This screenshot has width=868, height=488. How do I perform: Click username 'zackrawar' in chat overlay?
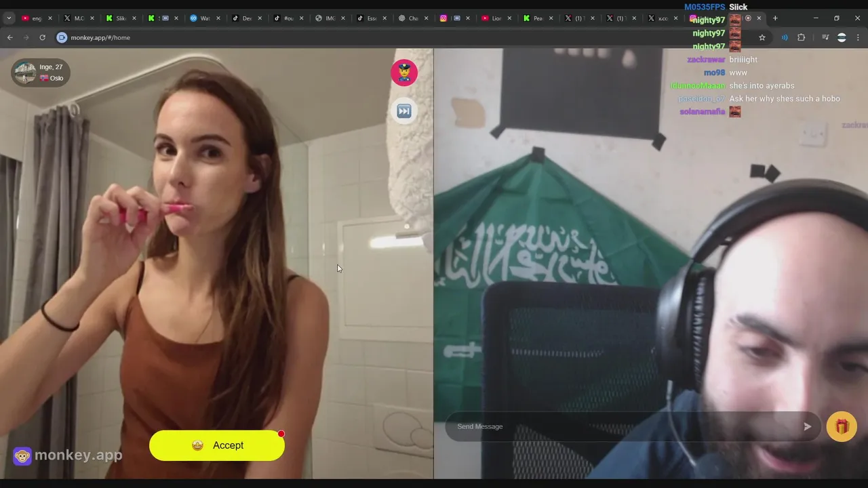click(x=706, y=60)
